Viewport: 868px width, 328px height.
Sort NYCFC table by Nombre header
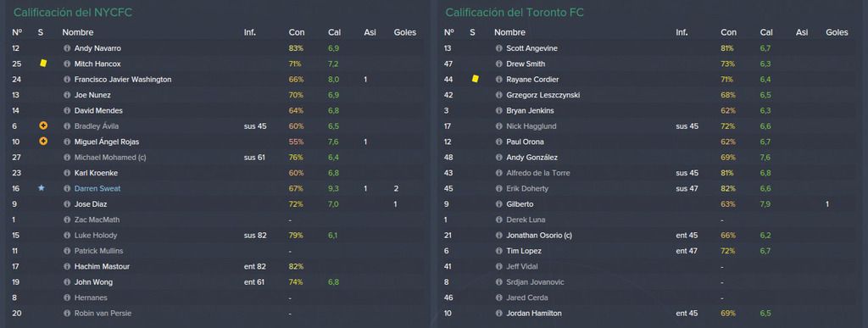click(x=77, y=33)
